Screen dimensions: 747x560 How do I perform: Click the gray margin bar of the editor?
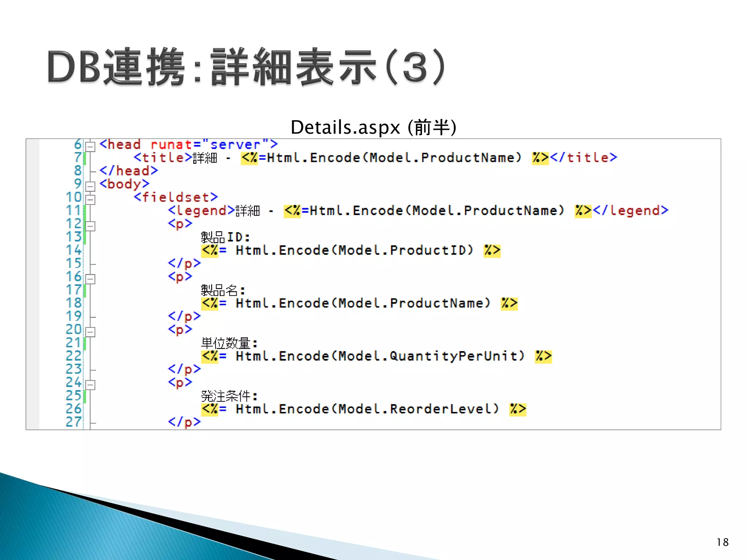tap(33, 284)
